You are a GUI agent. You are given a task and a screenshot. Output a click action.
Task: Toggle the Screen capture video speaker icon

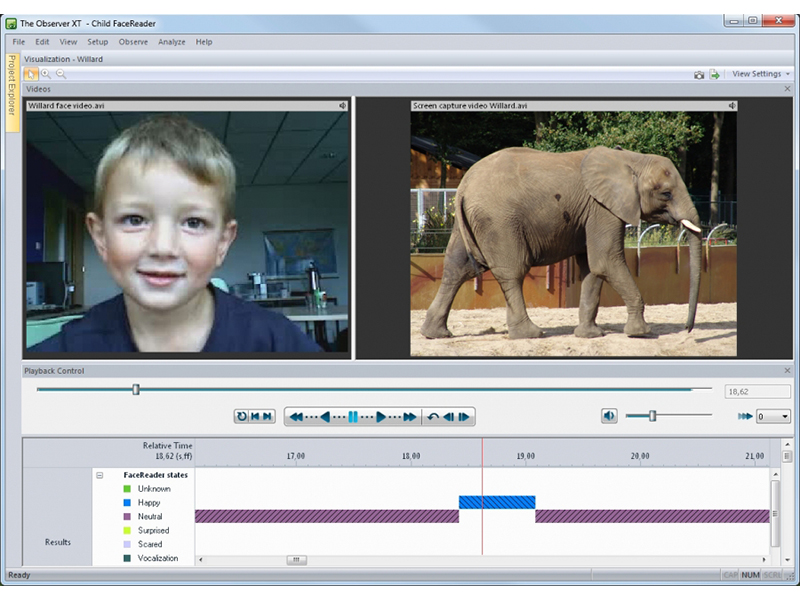pos(731,105)
